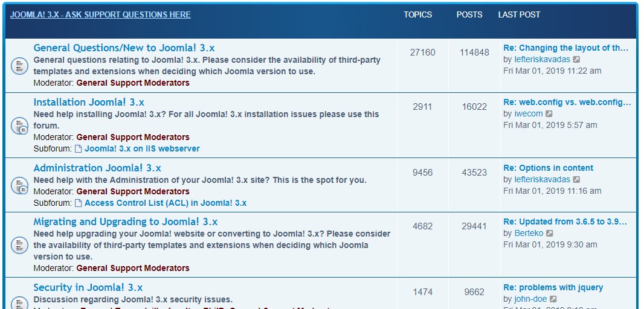Click the subforum page icon before Joomla! 3.x on IIS webserver
Viewport: 644px width, 309px height.
click(78, 148)
